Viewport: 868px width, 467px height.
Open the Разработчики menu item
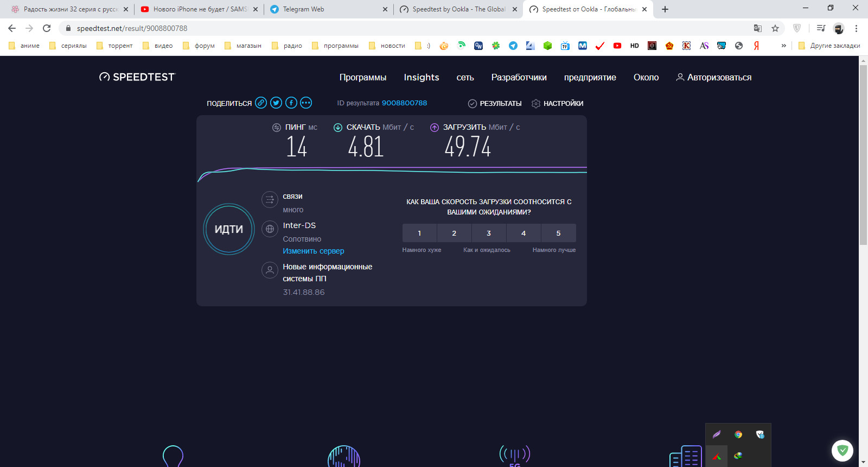(x=519, y=78)
